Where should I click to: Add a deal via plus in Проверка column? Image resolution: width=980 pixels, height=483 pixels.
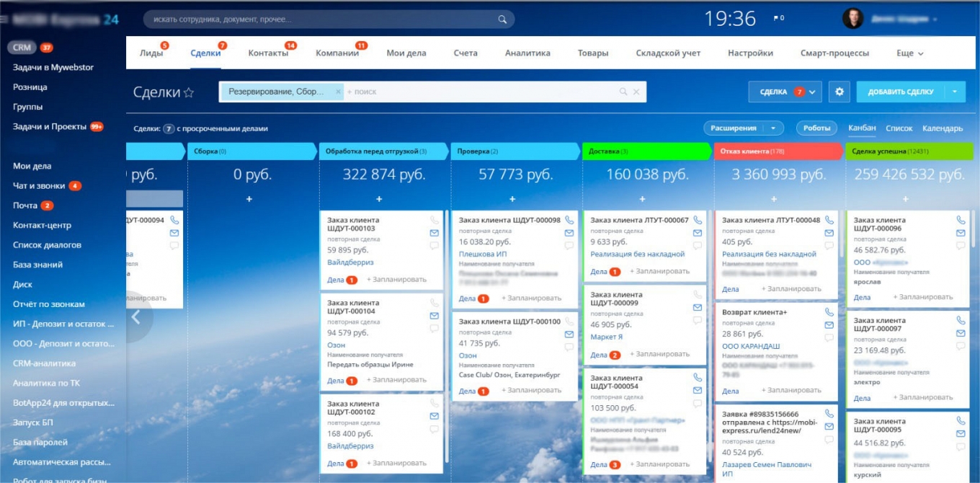(x=512, y=199)
